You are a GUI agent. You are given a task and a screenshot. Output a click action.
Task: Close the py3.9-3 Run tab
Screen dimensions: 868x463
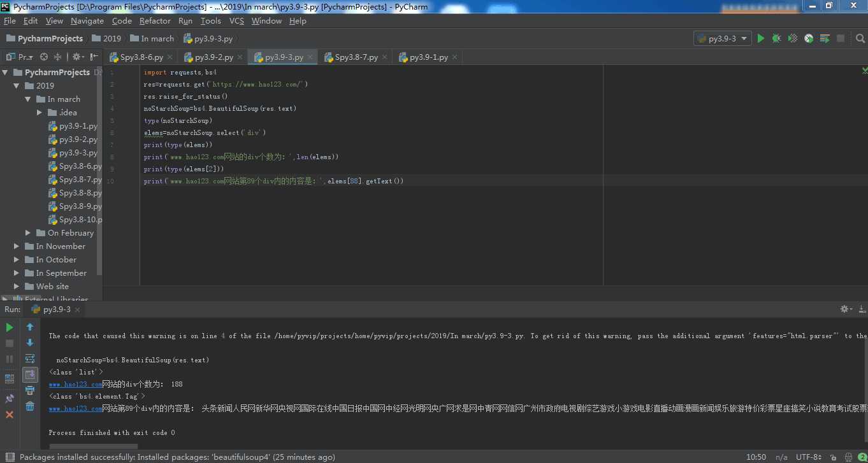[x=77, y=310]
